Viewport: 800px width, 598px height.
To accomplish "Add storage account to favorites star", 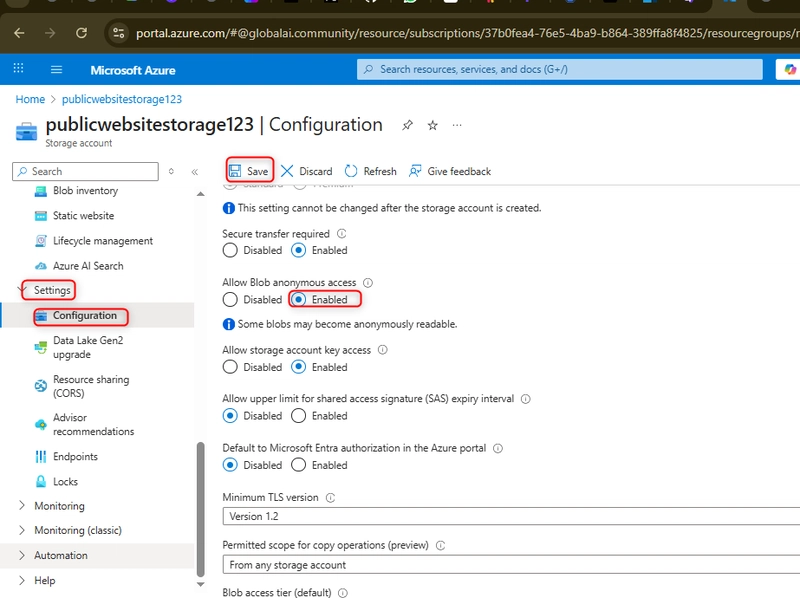I will [433, 125].
